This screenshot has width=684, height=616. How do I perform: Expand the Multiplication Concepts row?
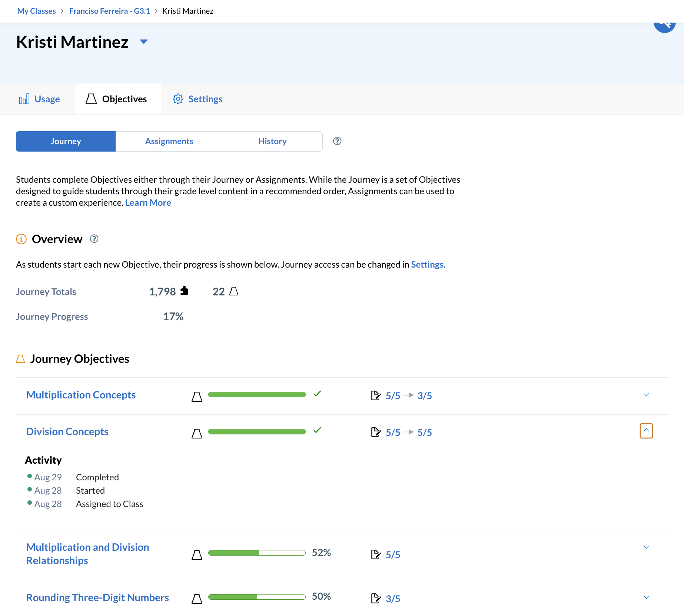click(x=646, y=395)
